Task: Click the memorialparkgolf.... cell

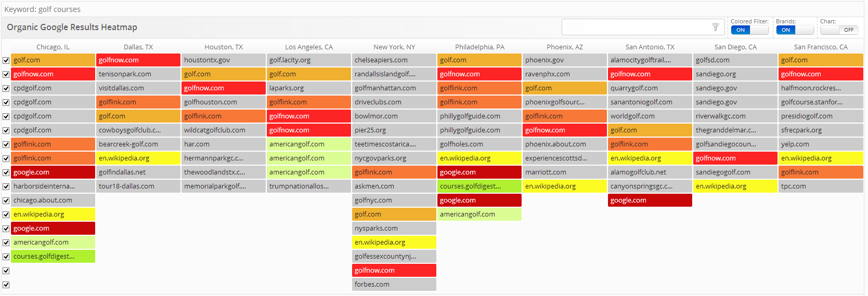Action: pyautogui.click(x=224, y=186)
